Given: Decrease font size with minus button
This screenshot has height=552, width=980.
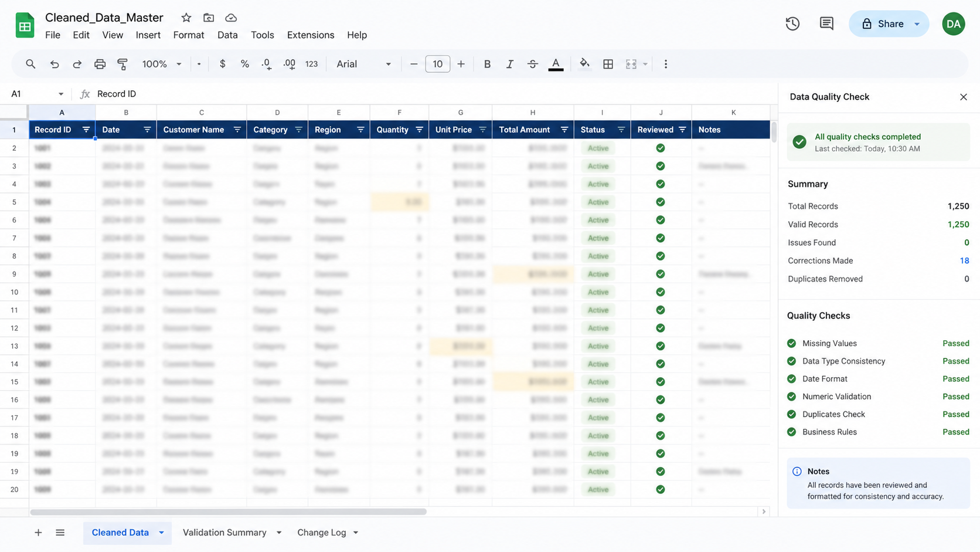Looking at the screenshot, I should click(x=414, y=64).
